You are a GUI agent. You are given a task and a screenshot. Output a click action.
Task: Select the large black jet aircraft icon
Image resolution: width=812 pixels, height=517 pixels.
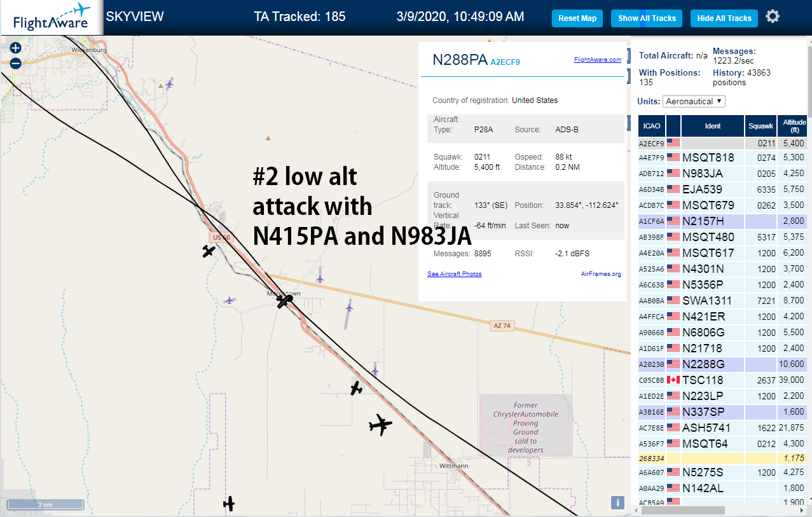pos(381,425)
